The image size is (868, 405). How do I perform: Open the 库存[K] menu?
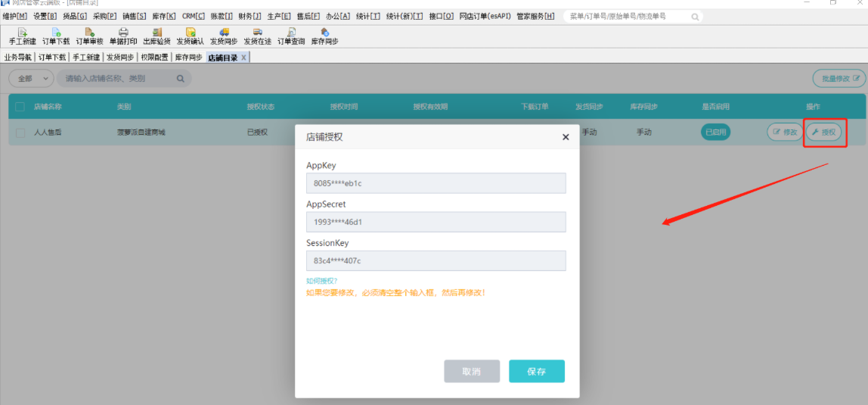163,16
